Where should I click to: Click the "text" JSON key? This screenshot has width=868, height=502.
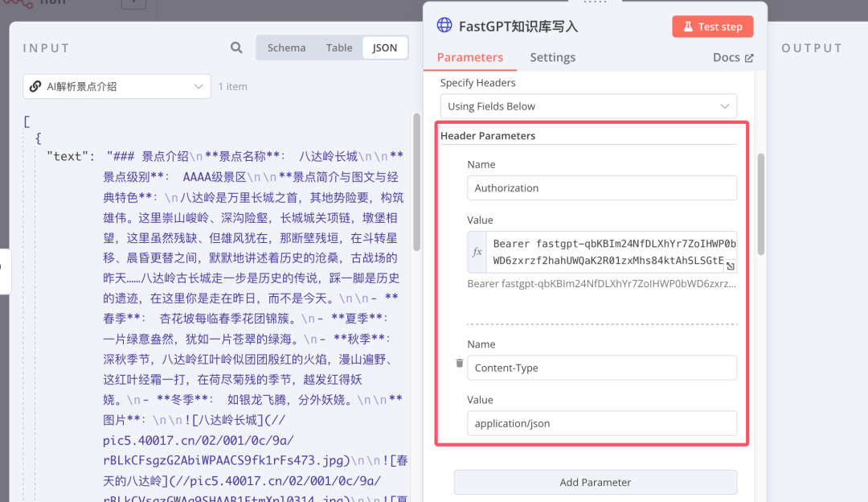point(67,156)
